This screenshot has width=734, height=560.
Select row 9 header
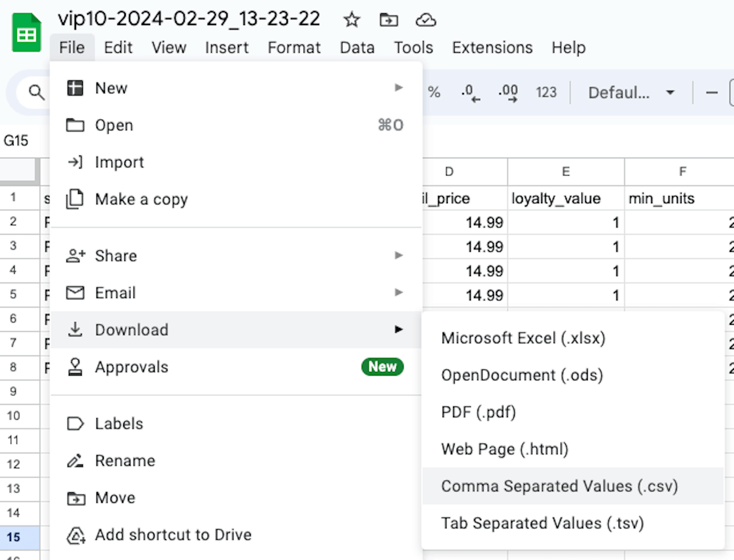[x=19, y=392]
